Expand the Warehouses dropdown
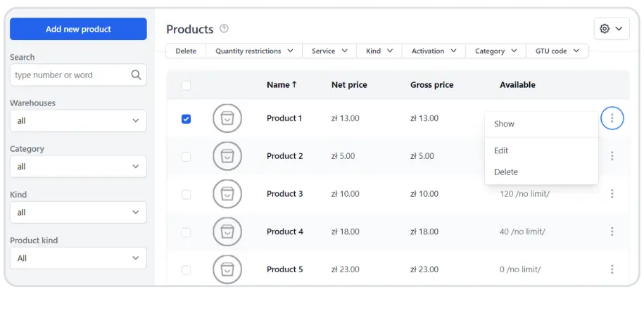The height and width of the screenshot is (313, 644). 78,121
